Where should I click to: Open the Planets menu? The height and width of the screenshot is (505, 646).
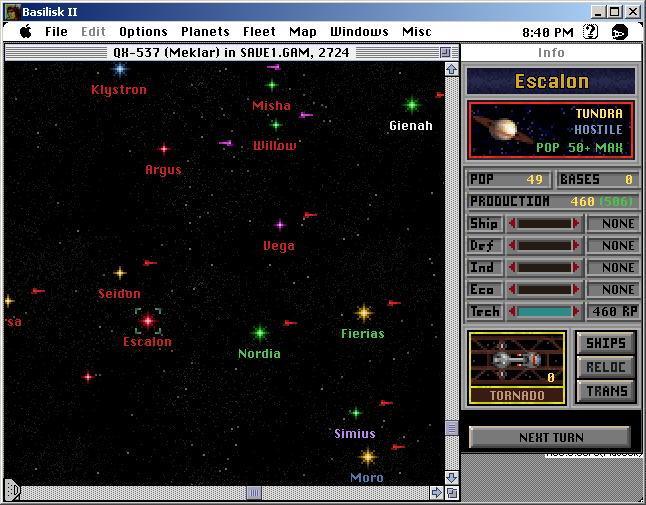(x=205, y=32)
